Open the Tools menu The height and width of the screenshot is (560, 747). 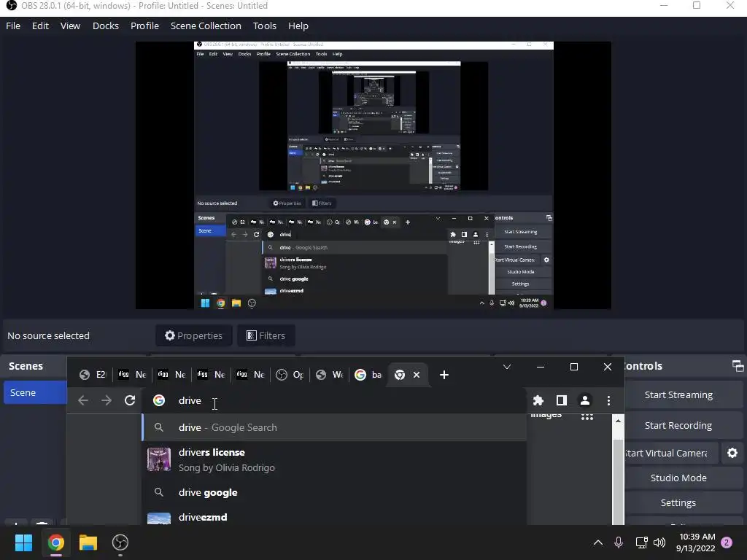(264, 26)
